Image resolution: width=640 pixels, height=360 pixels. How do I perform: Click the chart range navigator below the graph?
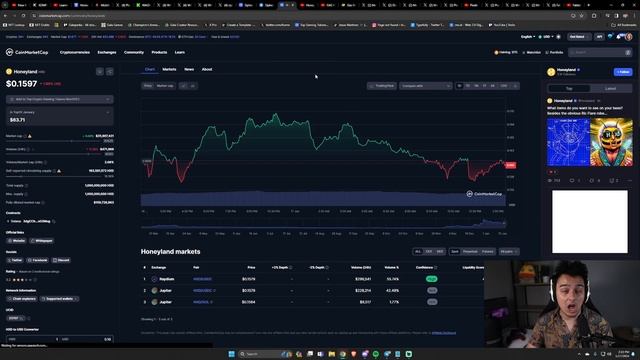[x=323, y=224]
